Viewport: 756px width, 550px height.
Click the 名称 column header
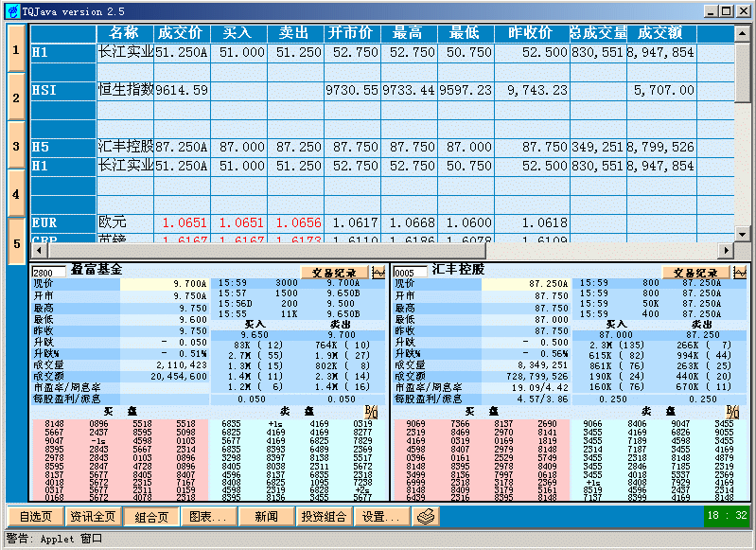[125, 33]
